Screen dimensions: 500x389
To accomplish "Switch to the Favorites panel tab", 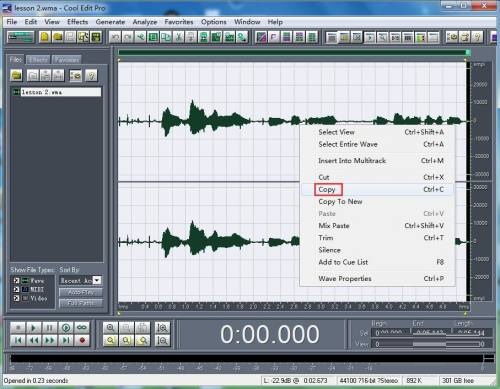I will tap(67, 60).
